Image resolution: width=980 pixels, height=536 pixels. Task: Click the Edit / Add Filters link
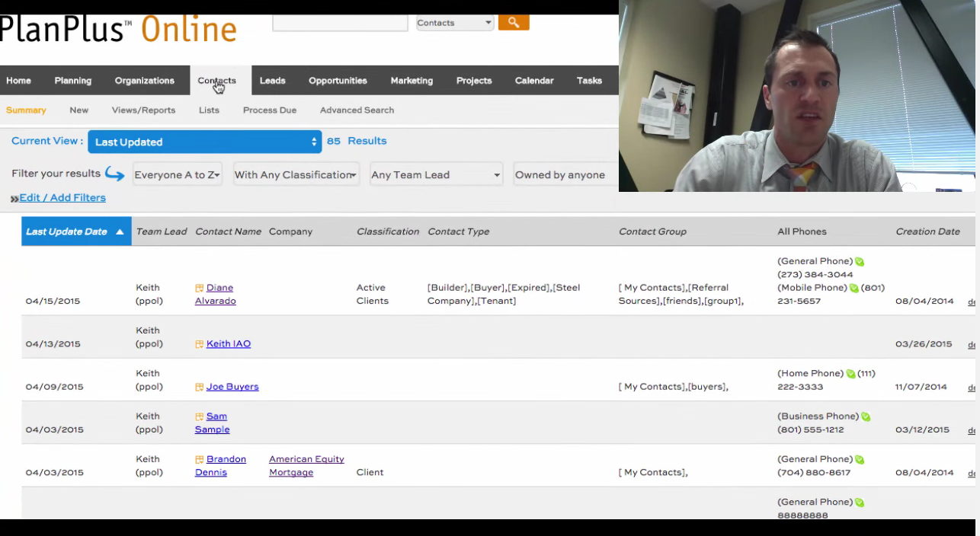pyautogui.click(x=62, y=198)
